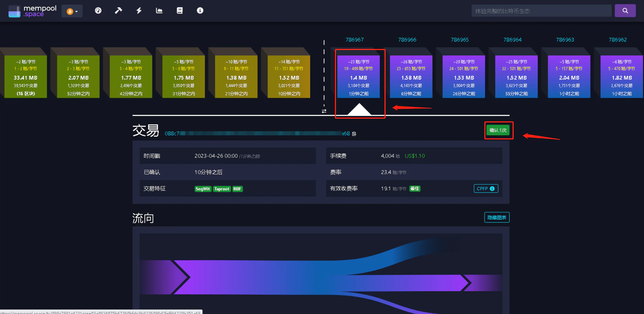Open block height 786966 link
Image resolution: width=644 pixels, height=314 pixels.
407,40
